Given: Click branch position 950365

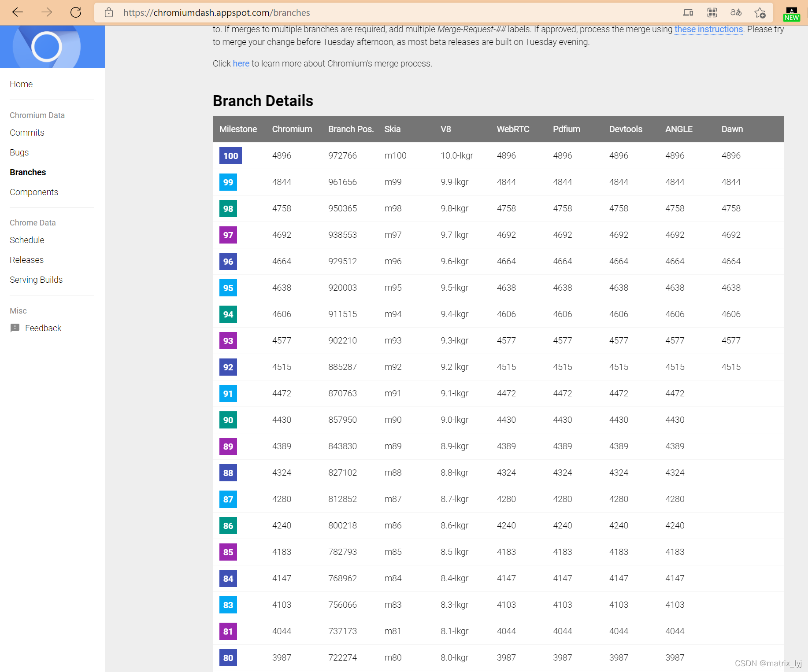Looking at the screenshot, I should 342,208.
